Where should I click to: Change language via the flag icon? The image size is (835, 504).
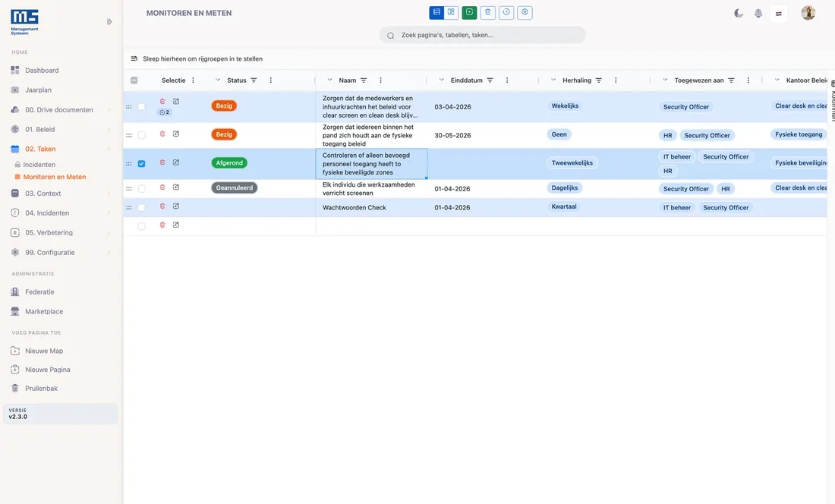779,14
